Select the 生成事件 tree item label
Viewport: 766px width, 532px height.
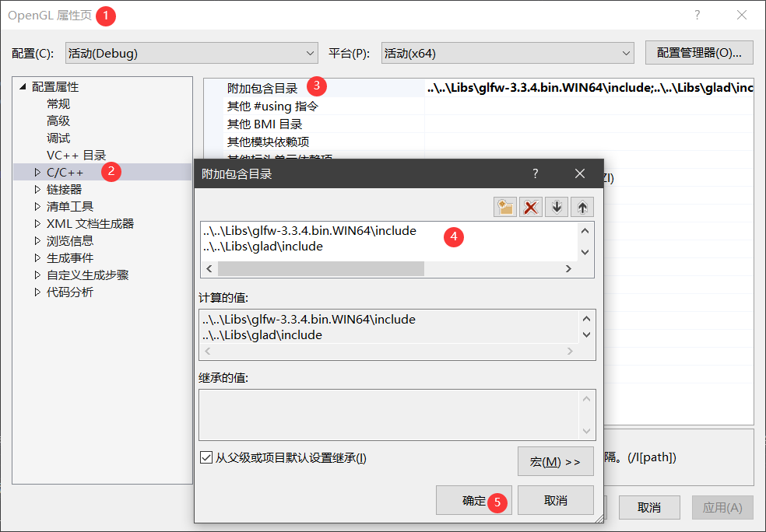(70, 257)
